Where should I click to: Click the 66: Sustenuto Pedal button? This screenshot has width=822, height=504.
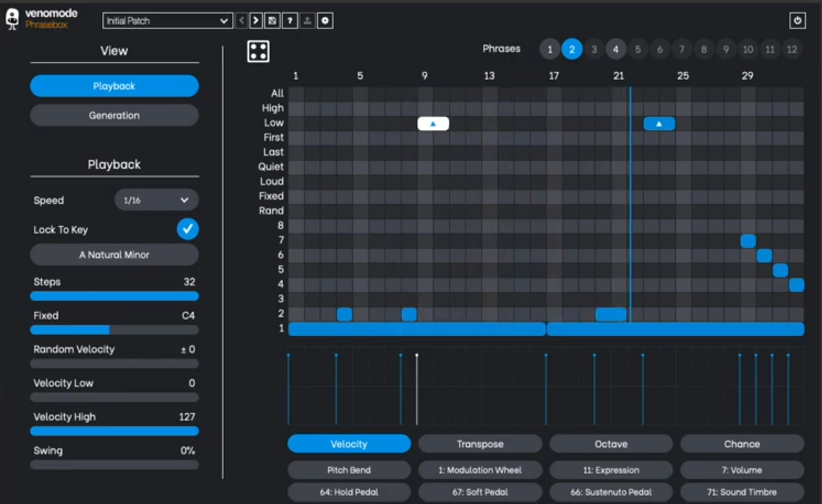click(x=611, y=492)
